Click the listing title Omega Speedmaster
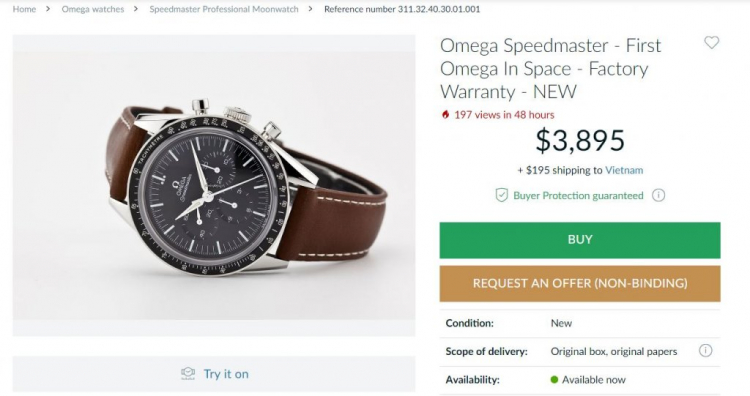Viewport: 750px width, 396px height. click(x=551, y=68)
